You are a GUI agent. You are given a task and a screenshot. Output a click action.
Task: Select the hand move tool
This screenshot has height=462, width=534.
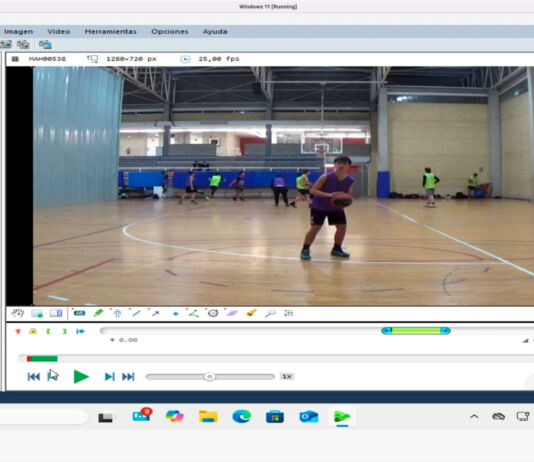(x=17, y=313)
